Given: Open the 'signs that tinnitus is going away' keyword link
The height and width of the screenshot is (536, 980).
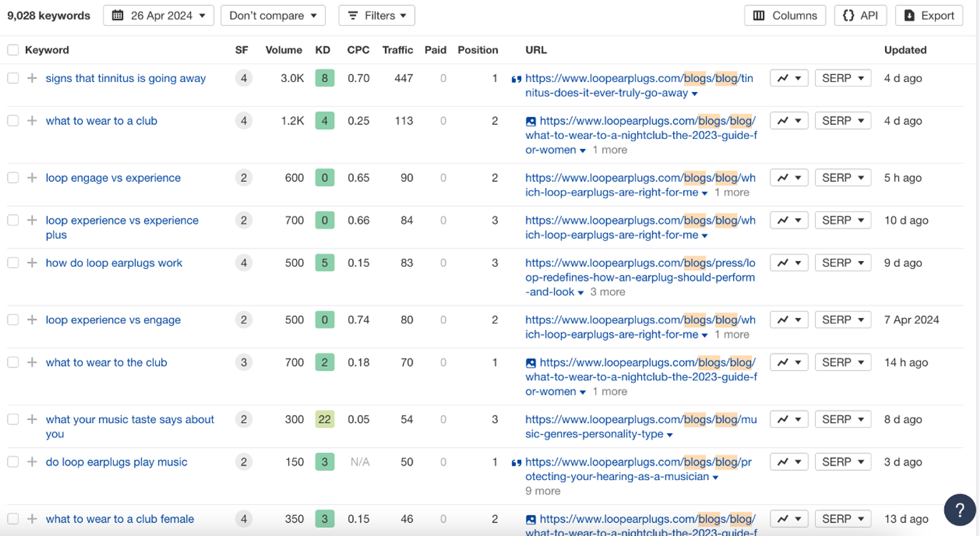Looking at the screenshot, I should (x=126, y=78).
